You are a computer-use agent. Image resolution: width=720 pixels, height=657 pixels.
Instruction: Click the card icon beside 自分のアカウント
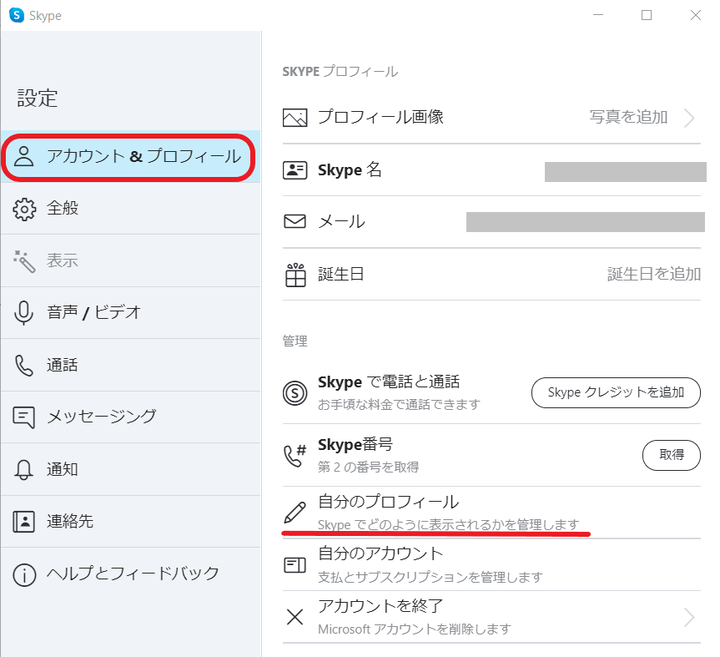tap(295, 565)
